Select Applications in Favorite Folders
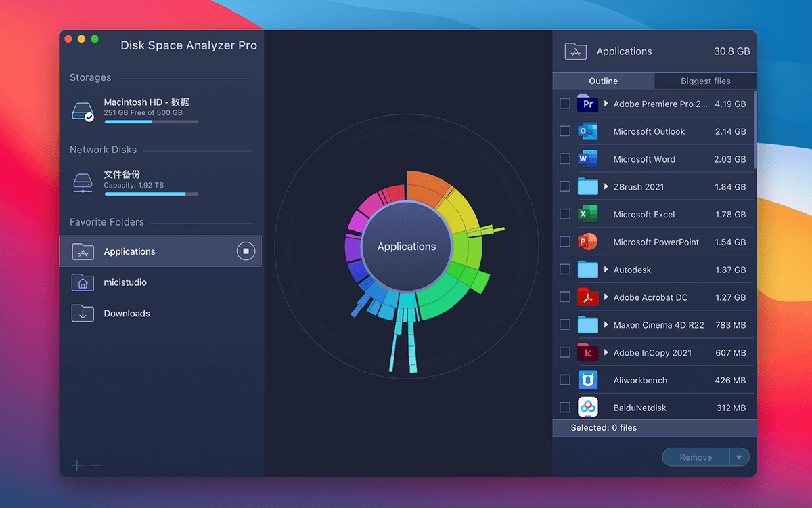The height and width of the screenshot is (508, 812). (x=160, y=251)
